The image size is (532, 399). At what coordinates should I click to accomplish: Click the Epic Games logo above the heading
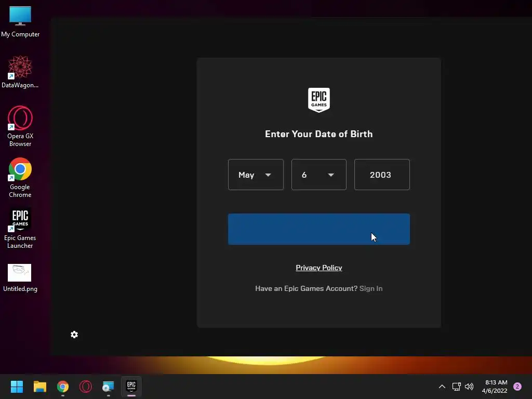[318, 100]
